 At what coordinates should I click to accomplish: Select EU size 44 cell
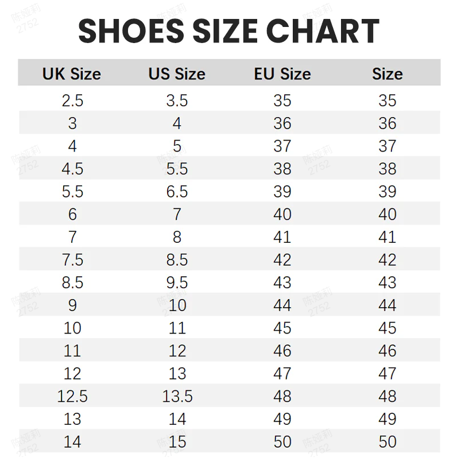click(x=282, y=305)
